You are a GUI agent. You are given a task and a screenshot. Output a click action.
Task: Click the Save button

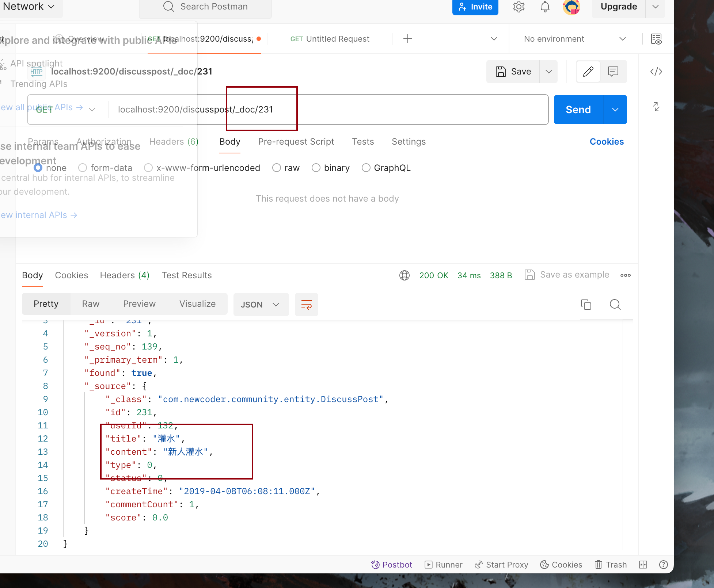click(x=513, y=72)
